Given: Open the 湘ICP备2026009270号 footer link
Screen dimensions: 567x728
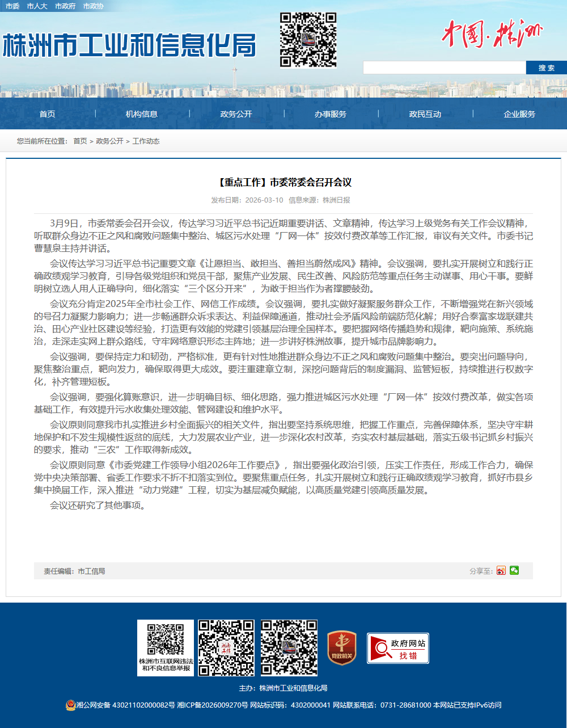Looking at the screenshot, I should 213,705.
